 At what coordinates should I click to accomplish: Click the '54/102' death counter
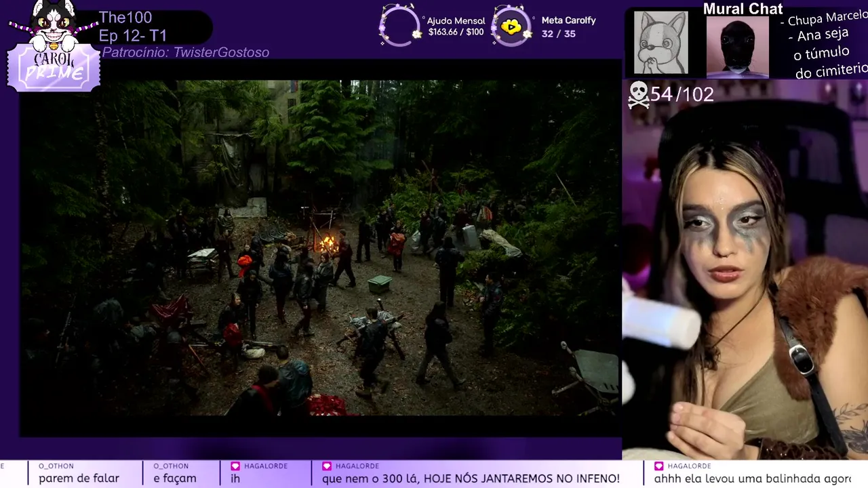click(x=682, y=95)
